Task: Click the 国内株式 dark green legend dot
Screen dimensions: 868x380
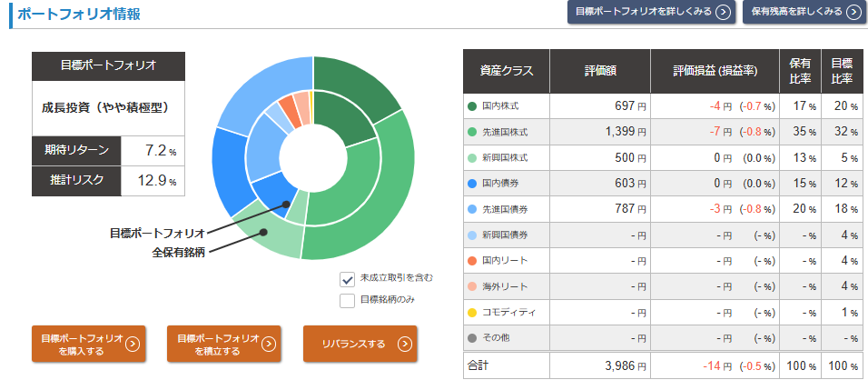Action: [x=472, y=106]
